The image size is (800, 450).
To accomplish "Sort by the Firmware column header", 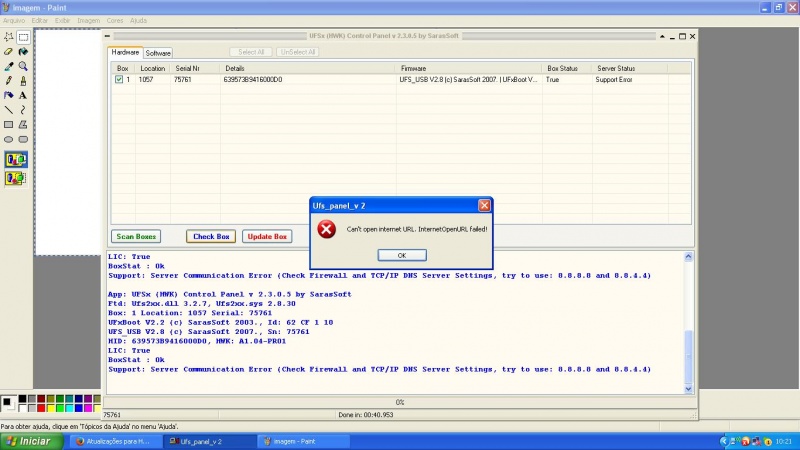I will [468, 68].
